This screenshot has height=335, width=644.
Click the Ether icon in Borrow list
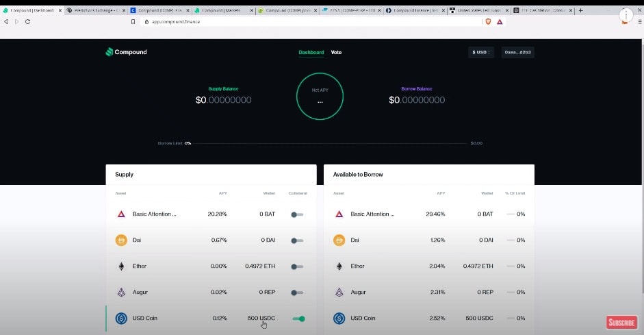click(x=339, y=266)
